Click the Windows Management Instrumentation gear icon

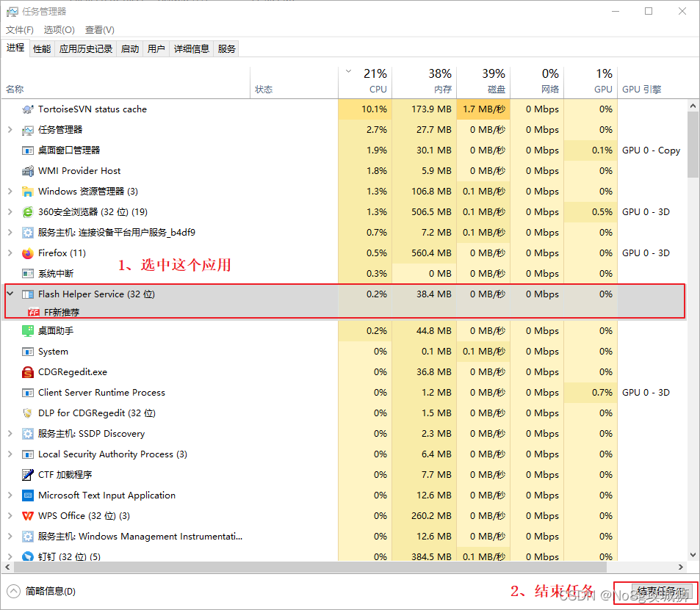pyautogui.click(x=28, y=537)
